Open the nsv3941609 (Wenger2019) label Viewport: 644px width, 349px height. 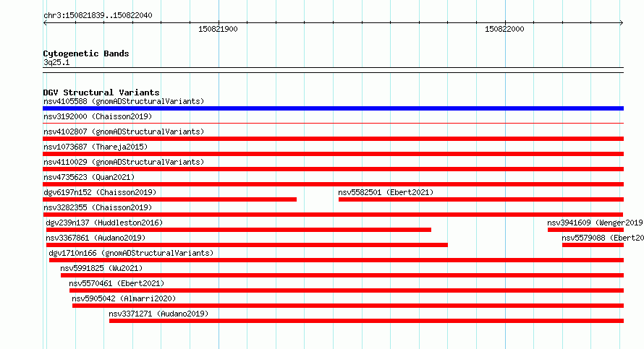[595, 223]
